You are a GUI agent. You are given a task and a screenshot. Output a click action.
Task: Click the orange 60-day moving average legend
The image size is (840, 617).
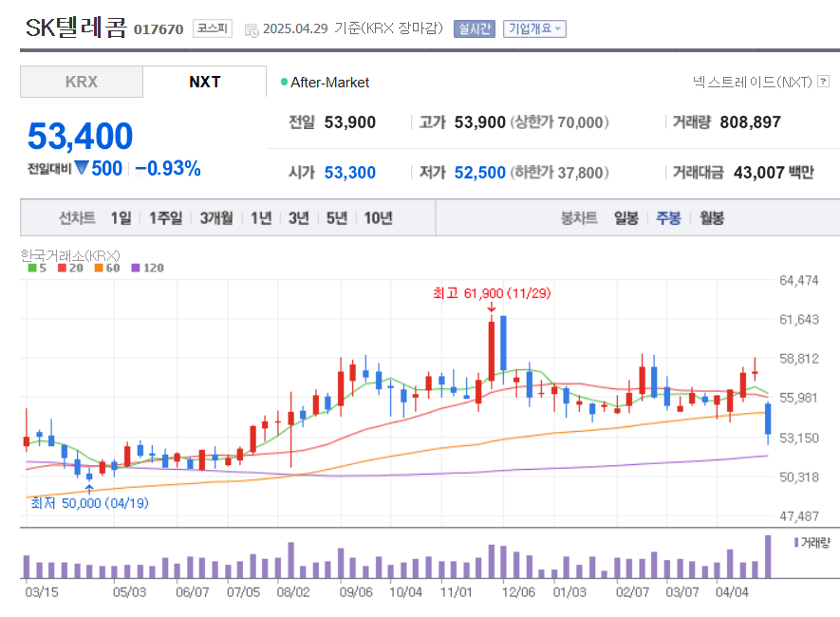107,268
